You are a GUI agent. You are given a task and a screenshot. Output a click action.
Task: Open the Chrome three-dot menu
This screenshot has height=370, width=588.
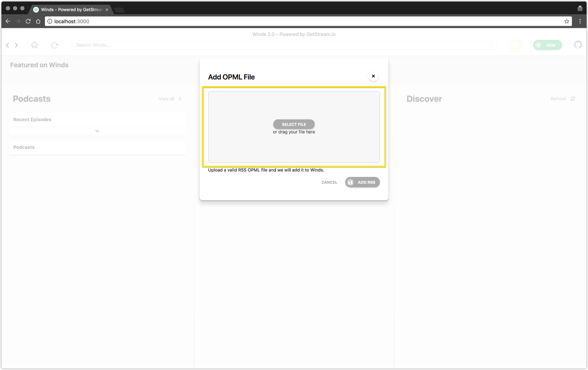(x=580, y=21)
